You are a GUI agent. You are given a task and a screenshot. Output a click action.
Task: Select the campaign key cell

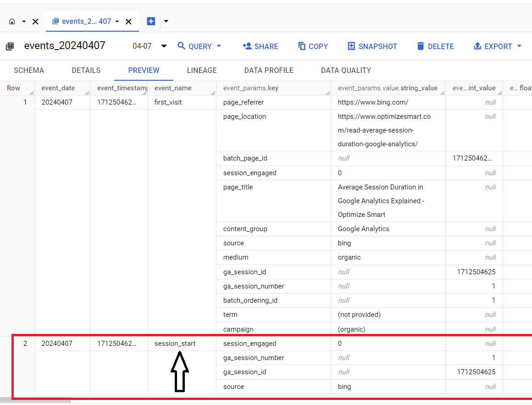pos(238,329)
